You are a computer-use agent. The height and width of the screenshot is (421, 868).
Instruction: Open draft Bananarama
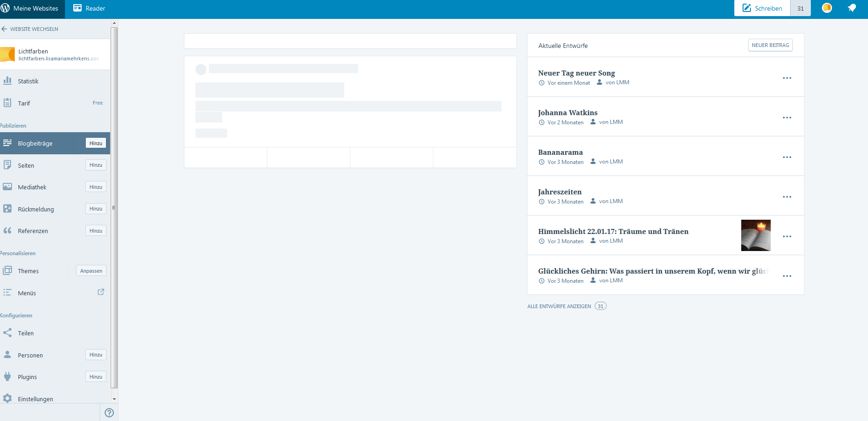[561, 152]
